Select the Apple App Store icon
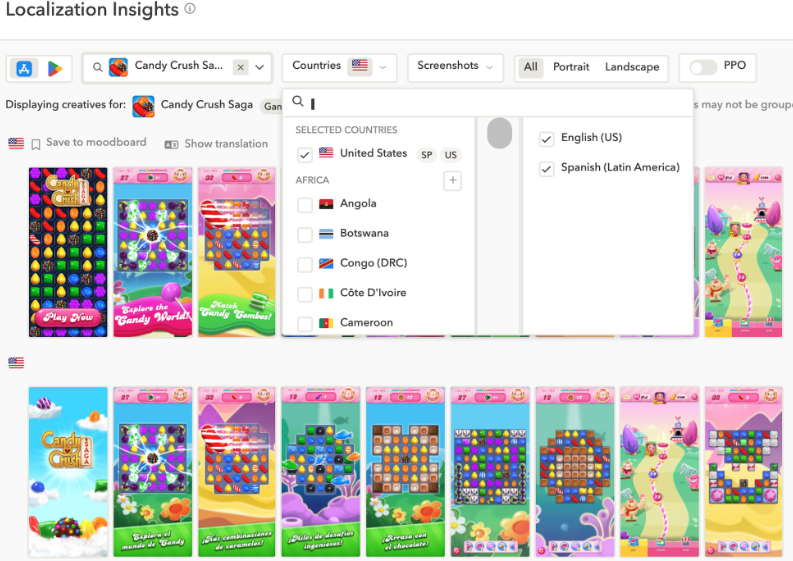 point(24,68)
